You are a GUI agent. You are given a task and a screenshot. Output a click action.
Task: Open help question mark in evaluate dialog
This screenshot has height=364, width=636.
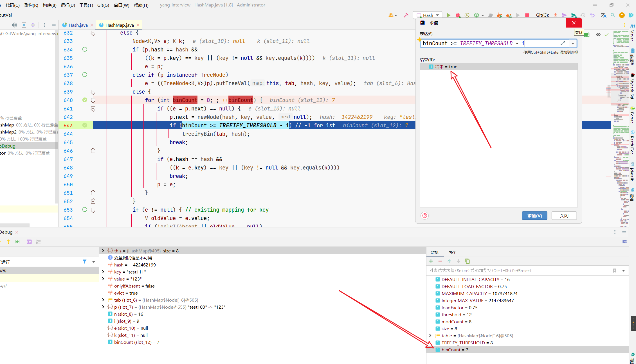425,216
